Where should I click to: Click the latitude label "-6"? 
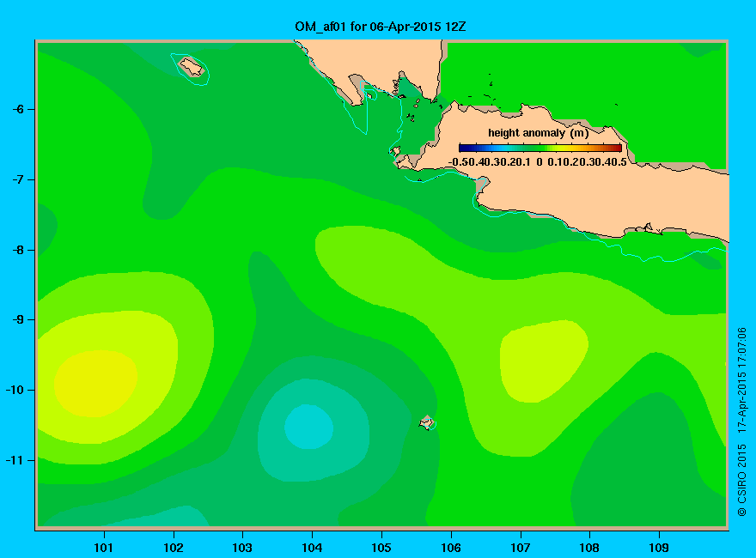(x=18, y=109)
